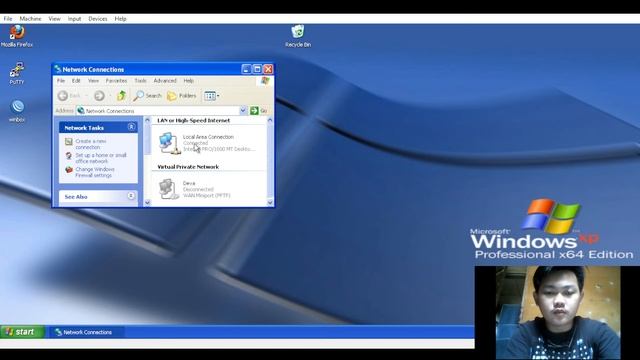The image size is (640, 360).
Task: Minimize the Network Connections window
Action: (246, 69)
